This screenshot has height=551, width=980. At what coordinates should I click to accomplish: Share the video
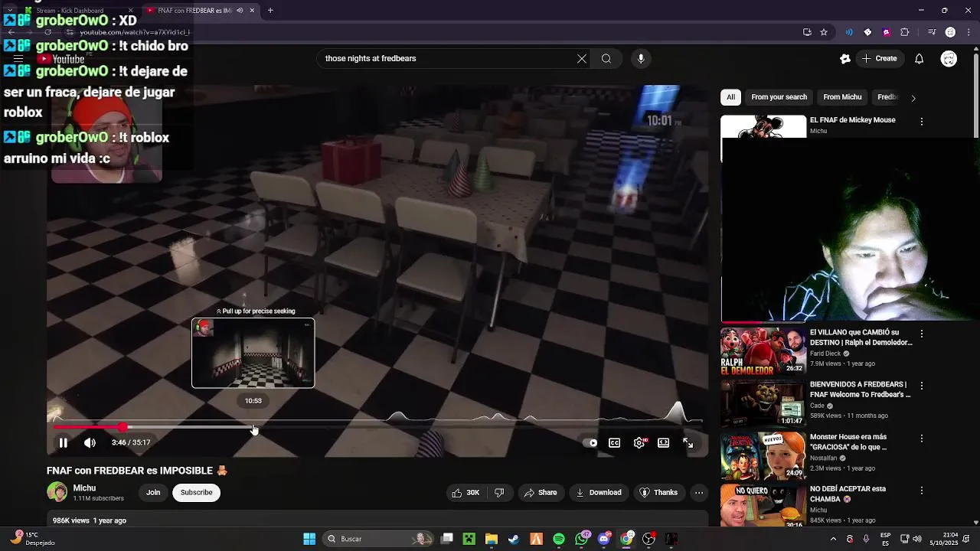tap(541, 493)
